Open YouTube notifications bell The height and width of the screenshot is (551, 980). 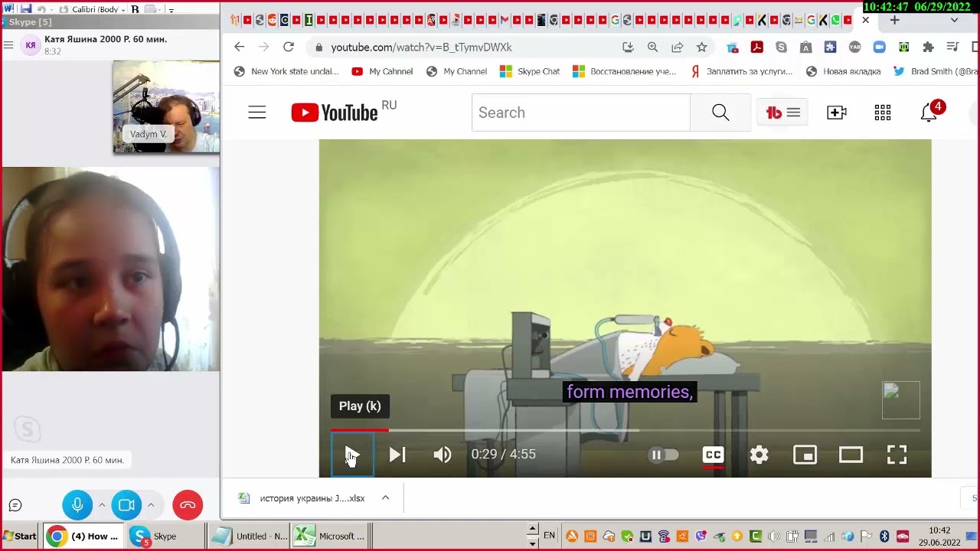929,112
